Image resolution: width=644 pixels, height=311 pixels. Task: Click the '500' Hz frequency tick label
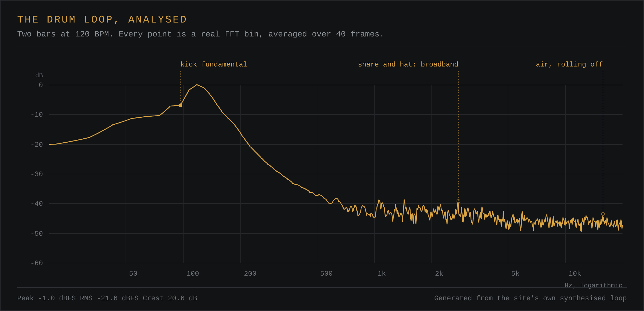point(326,273)
